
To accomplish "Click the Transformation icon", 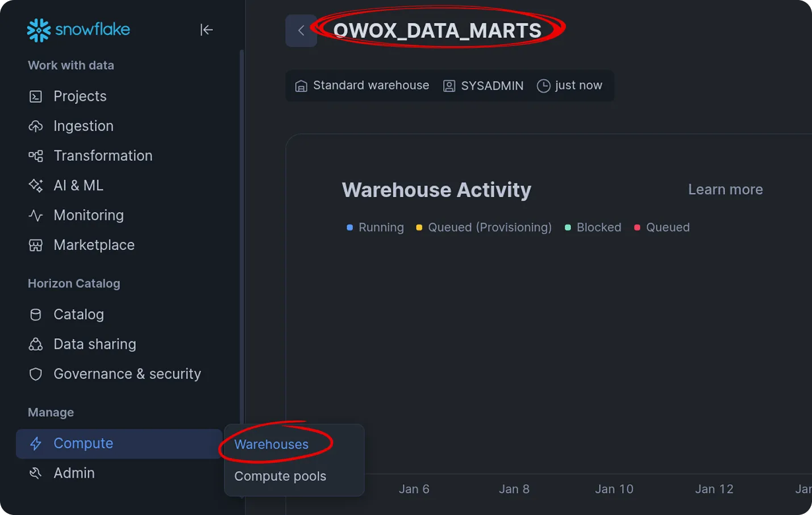I will pyautogui.click(x=35, y=155).
